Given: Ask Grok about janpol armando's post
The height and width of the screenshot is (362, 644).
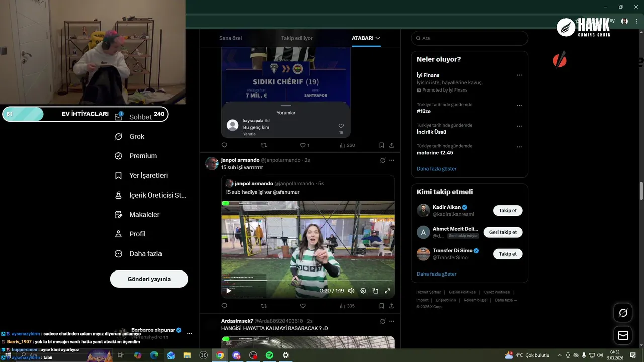Looking at the screenshot, I should pyautogui.click(x=383, y=160).
